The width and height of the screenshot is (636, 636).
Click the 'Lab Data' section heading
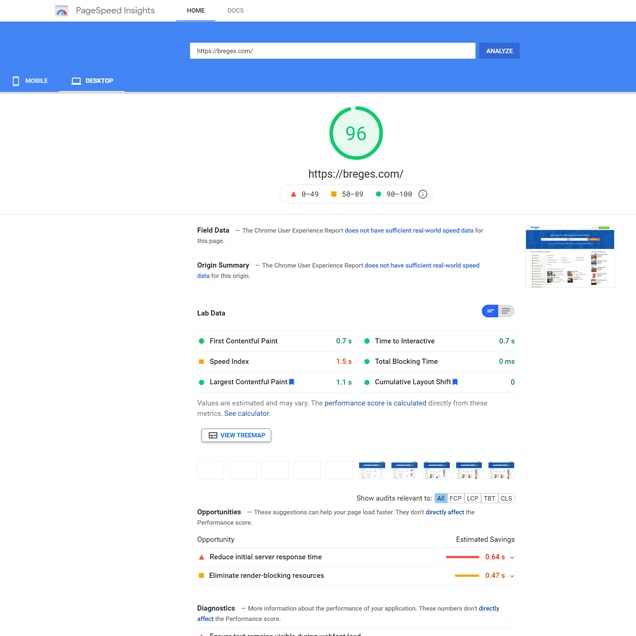(211, 313)
